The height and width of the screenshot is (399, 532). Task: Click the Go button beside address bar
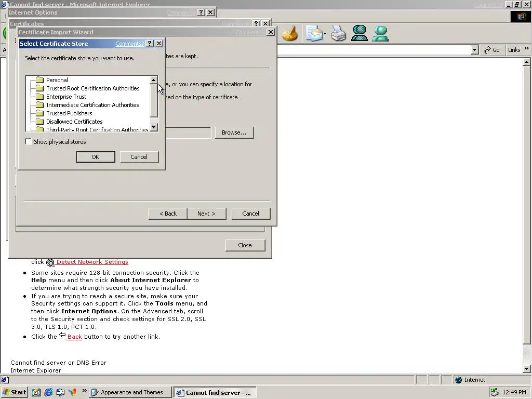[492, 50]
